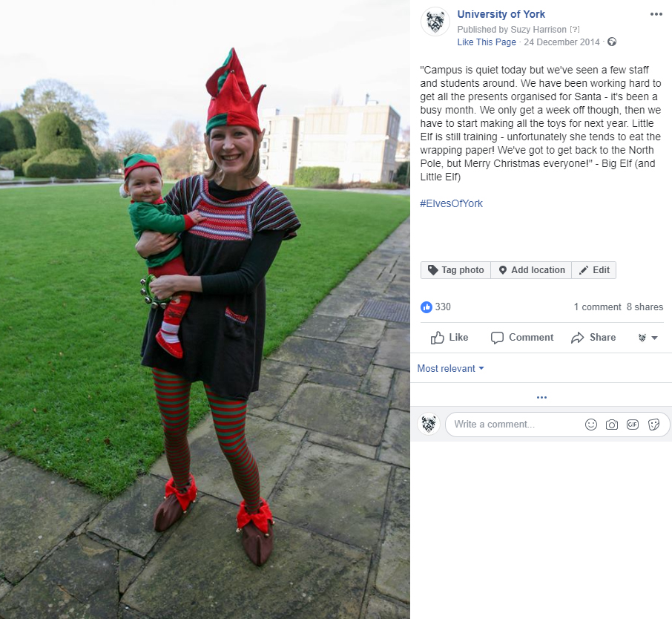Attach a photo using camera icon
This screenshot has height=619, width=672.
click(612, 425)
